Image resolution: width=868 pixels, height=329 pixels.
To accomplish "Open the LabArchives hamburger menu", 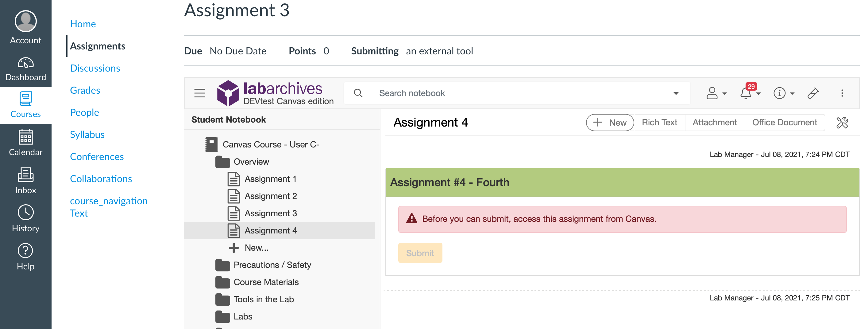I will point(199,93).
